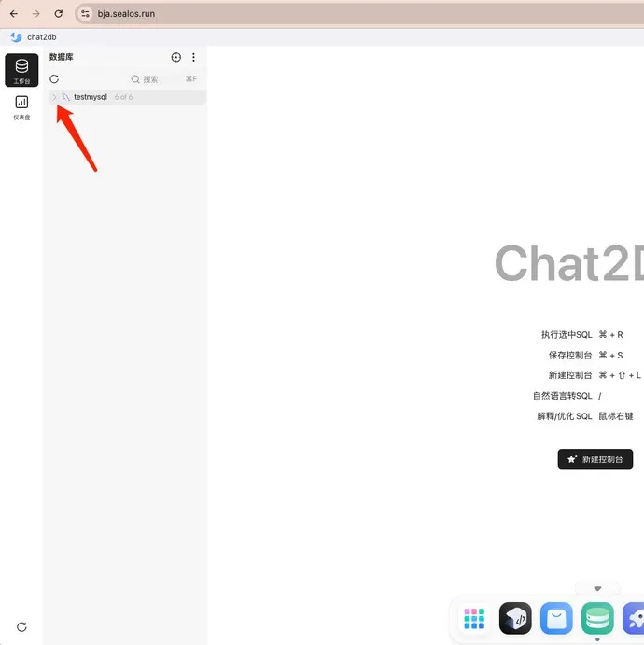The height and width of the screenshot is (645, 644).
Task: Click the bja.sealos.run address bar
Action: tap(357, 14)
